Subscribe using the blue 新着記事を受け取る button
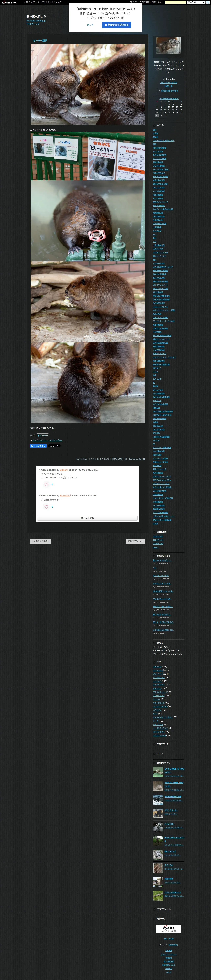The image size is (211, 980). tap(117, 25)
